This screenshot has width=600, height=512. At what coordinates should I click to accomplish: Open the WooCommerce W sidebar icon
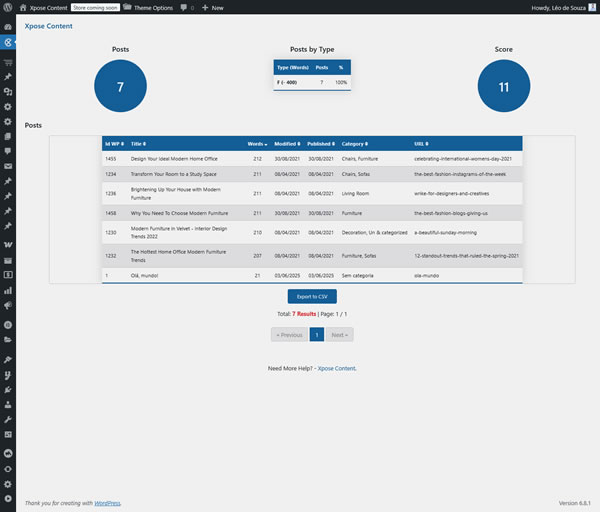(8, 245)
